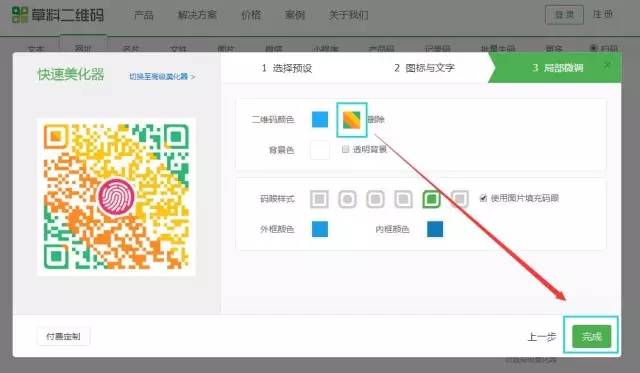The image size is (640, 373).
Task: Click the QR code preview image
Action: (116, 197)
